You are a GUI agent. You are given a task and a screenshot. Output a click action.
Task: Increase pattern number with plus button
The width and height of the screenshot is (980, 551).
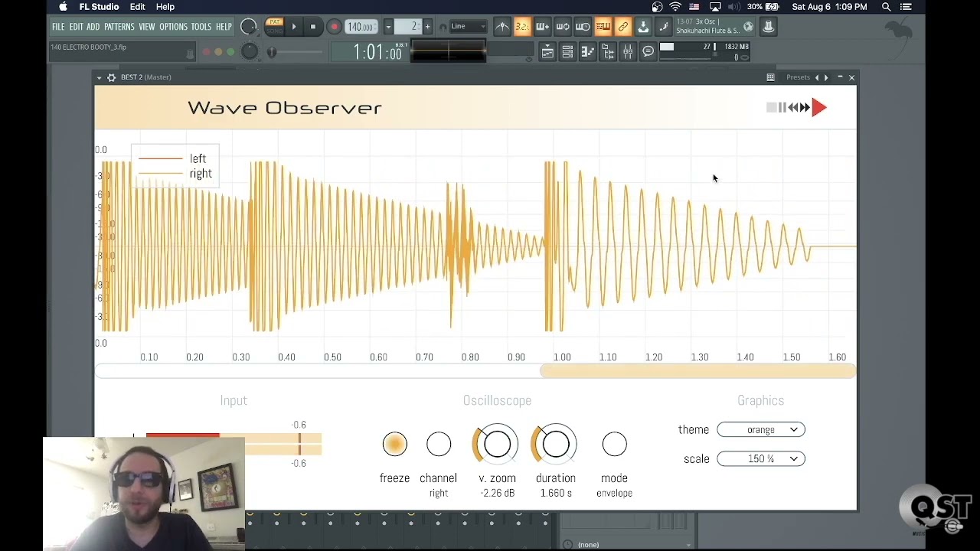427,27
